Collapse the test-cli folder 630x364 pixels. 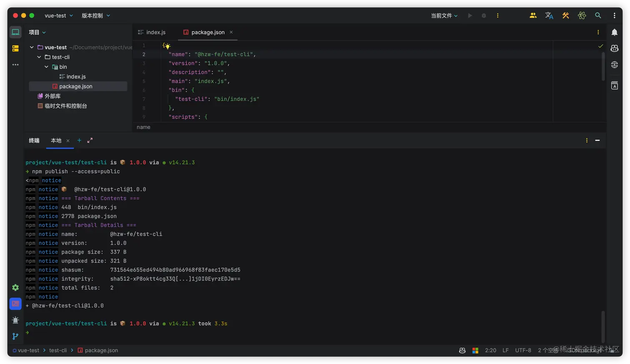click(x=39, y=57)
